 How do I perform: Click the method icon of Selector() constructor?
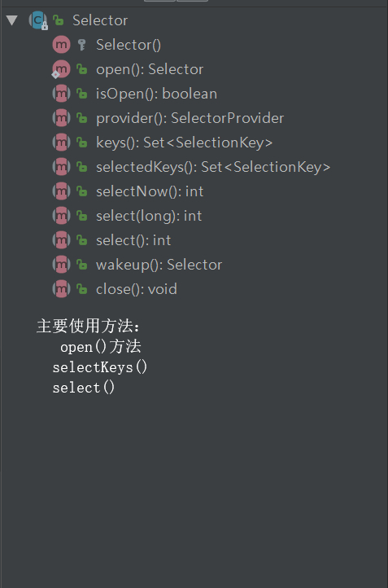(x=61, y=45)
